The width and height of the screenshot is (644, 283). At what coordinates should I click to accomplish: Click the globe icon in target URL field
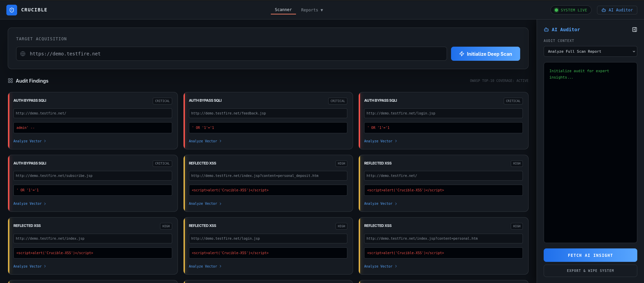[23, 54]
